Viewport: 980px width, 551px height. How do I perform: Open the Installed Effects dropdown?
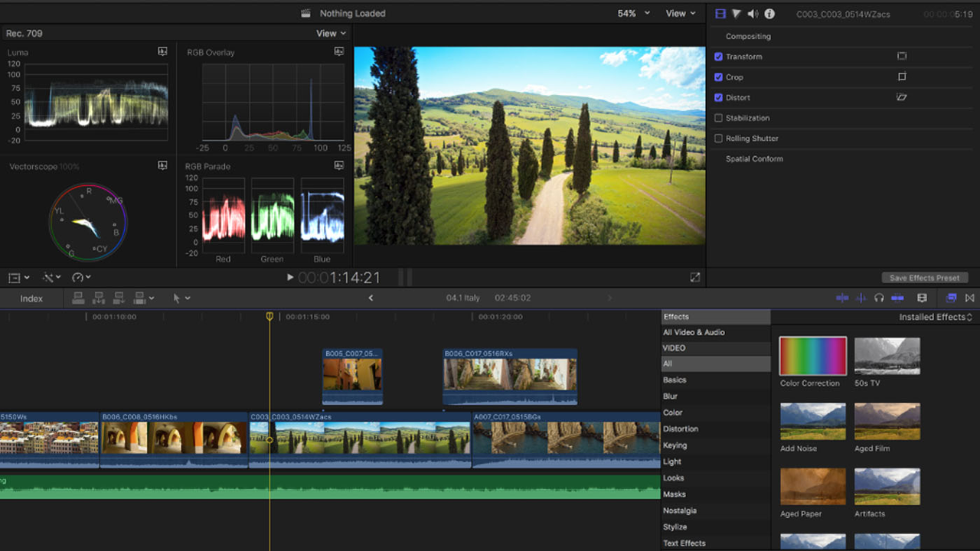tap(933, 316)
